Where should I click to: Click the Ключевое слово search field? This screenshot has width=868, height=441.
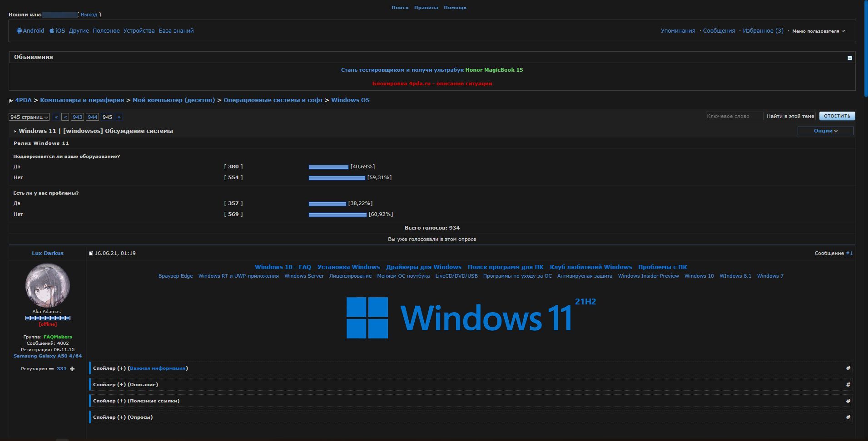[734, 116]
